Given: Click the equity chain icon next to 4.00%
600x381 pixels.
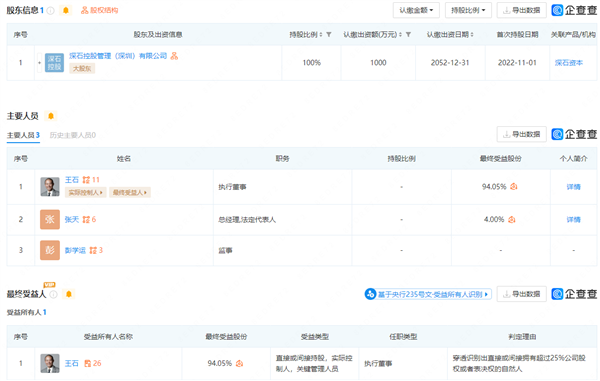Looking at the screenshot, I should [512, 220].
